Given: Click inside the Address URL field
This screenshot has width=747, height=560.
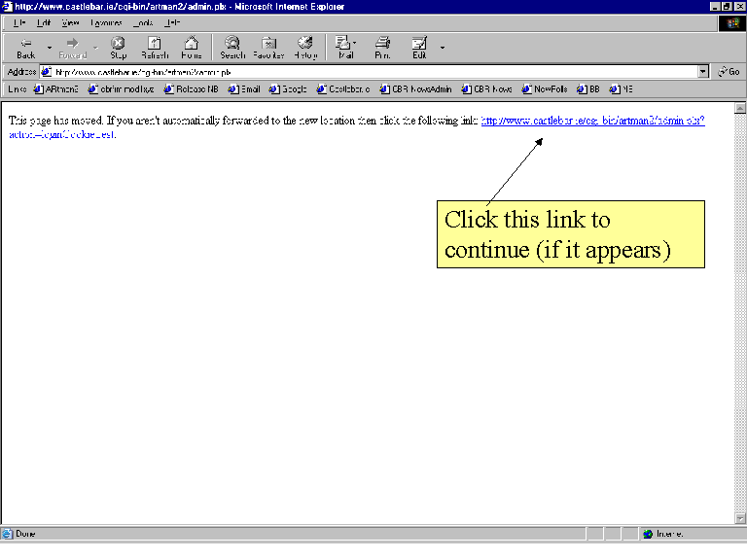Looking at the screenshot, I should click(x=370, y=72).
